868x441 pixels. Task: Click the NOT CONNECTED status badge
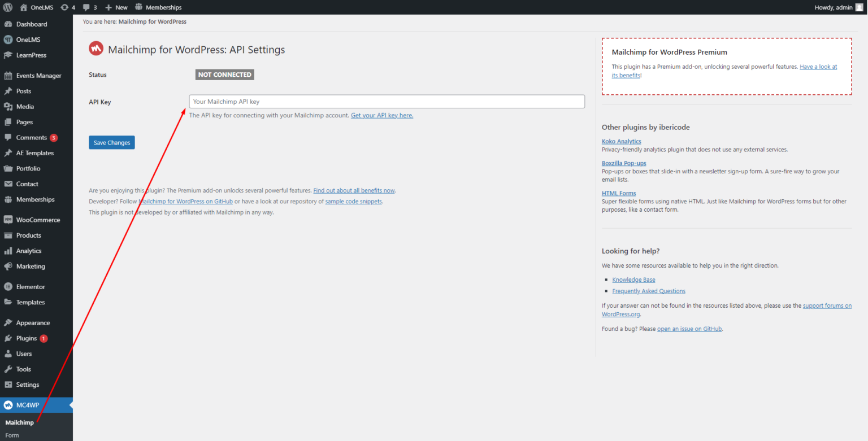click(225, 75)
